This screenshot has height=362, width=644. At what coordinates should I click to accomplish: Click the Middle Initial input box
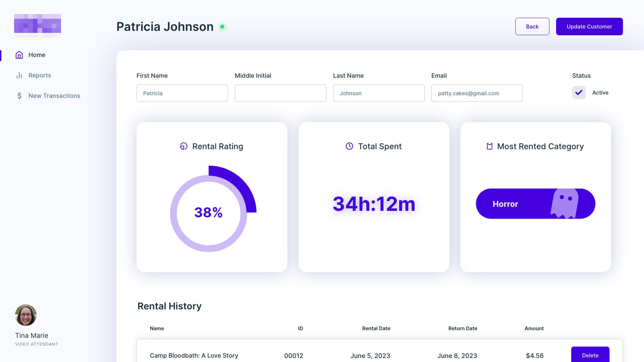tap(280, 93)
